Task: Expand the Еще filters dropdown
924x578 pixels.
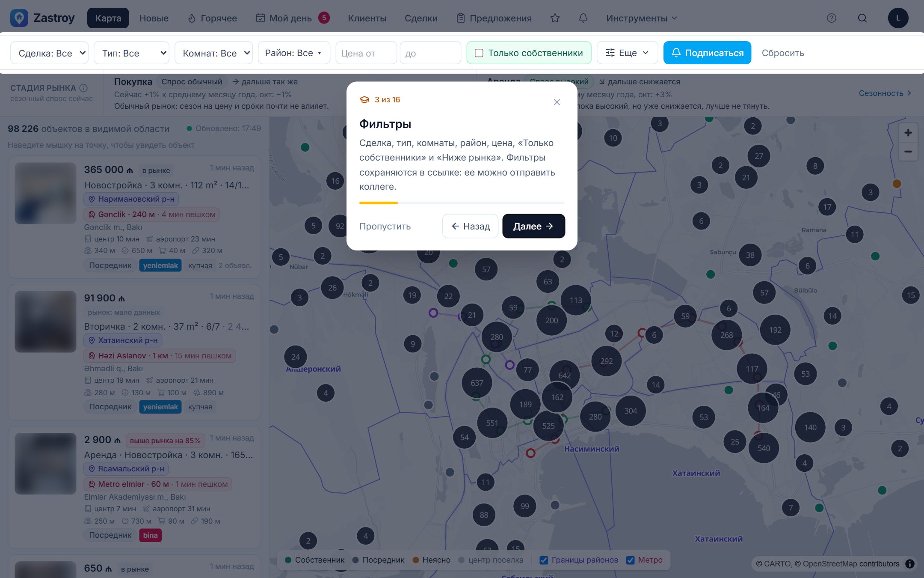Action: click(x=627, y=53)
